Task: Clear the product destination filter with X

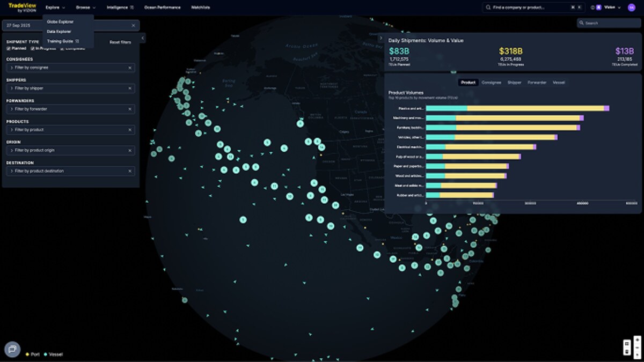Action: pyautogui.click(x=130, y=171)
